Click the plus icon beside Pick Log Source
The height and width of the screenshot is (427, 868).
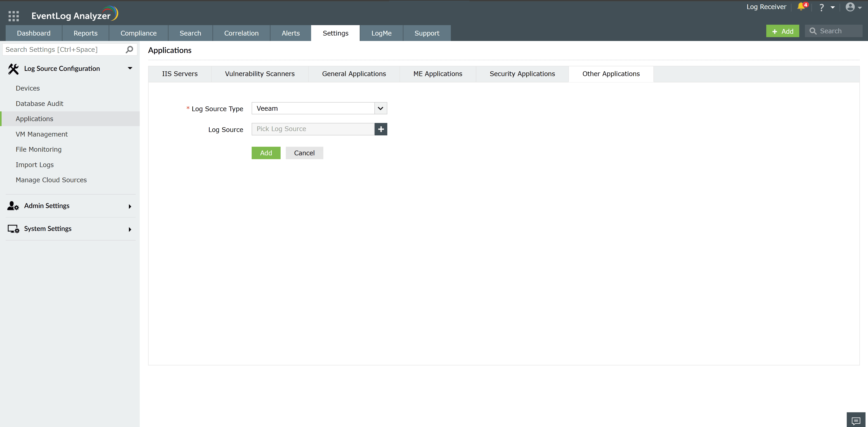(381, 129)
